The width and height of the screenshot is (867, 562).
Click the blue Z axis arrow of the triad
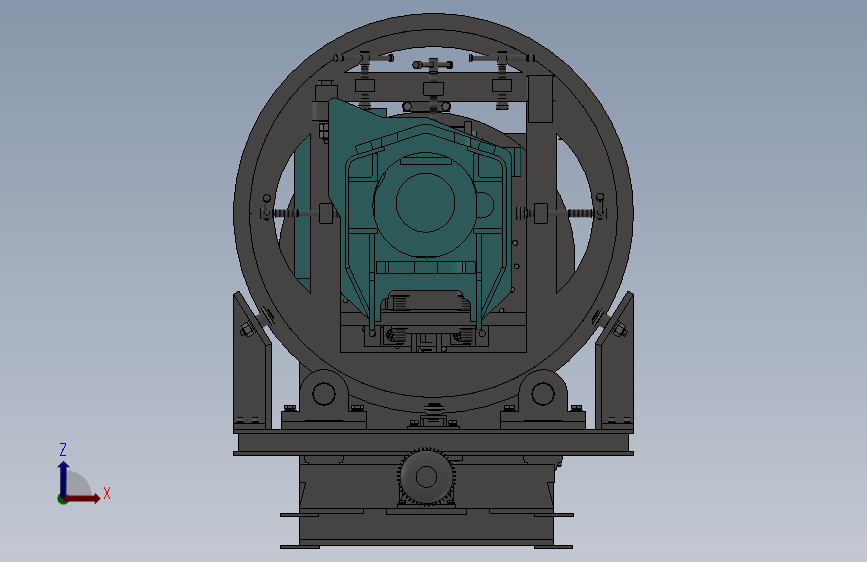tap(63, 479)
